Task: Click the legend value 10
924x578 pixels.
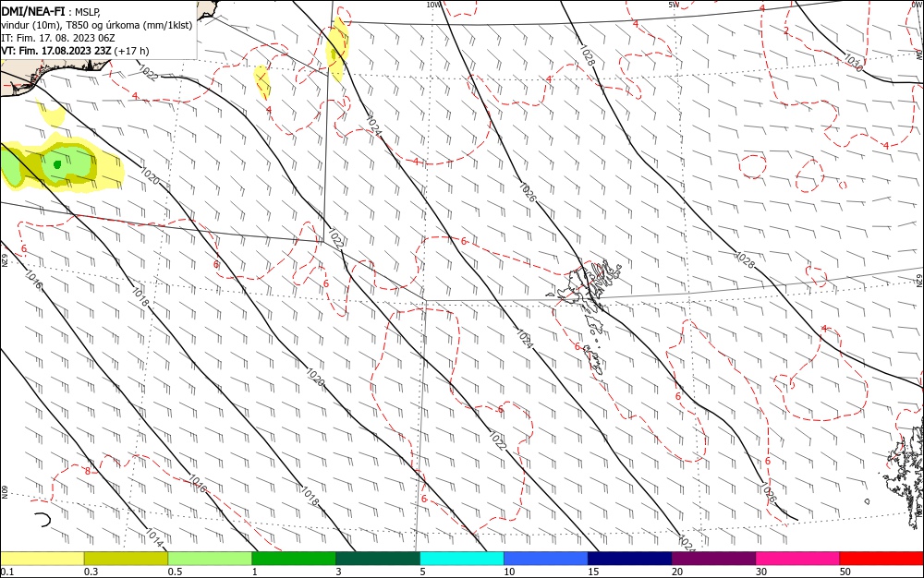Action: (509, 572)
